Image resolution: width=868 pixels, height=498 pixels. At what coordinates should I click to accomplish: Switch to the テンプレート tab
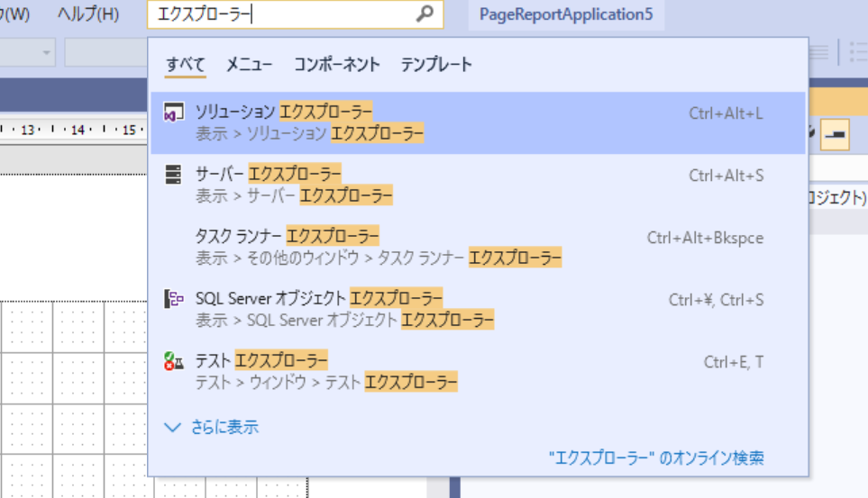pyautogui.click(x=436, y=65)
